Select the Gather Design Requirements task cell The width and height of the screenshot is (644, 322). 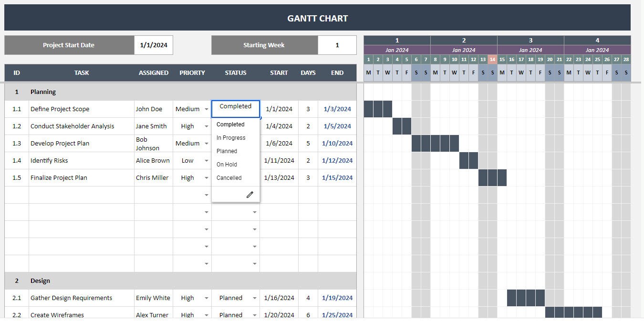(82, 298)
